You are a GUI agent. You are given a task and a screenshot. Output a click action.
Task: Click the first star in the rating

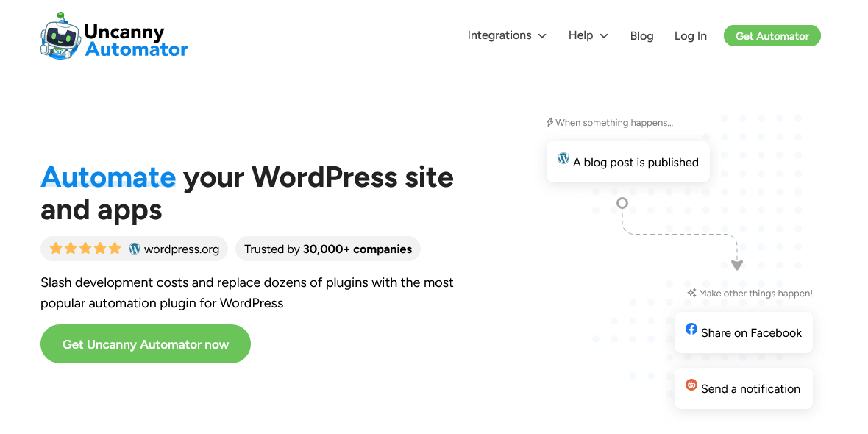pyautogui.click(x=56, y=249)
